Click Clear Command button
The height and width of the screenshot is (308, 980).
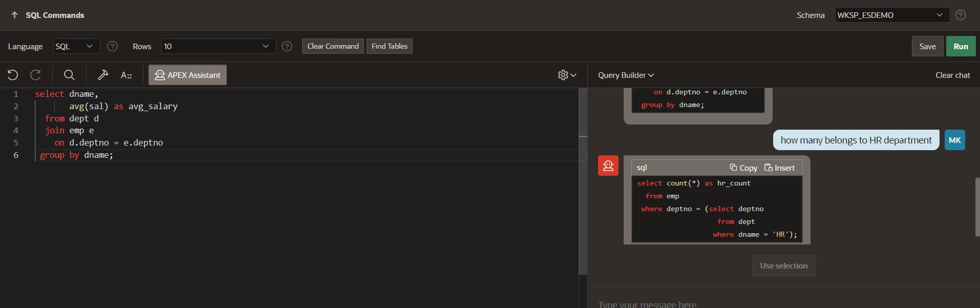tap(333, 47)
